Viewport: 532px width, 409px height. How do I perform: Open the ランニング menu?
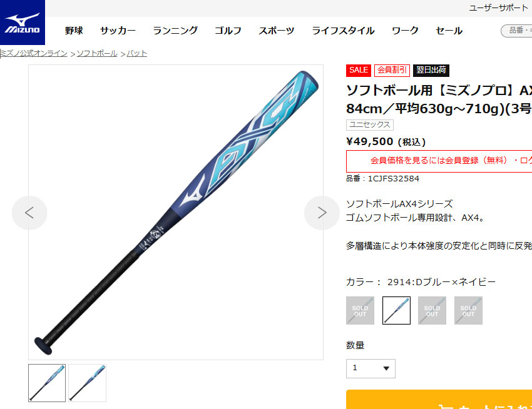tap(175, 31)
